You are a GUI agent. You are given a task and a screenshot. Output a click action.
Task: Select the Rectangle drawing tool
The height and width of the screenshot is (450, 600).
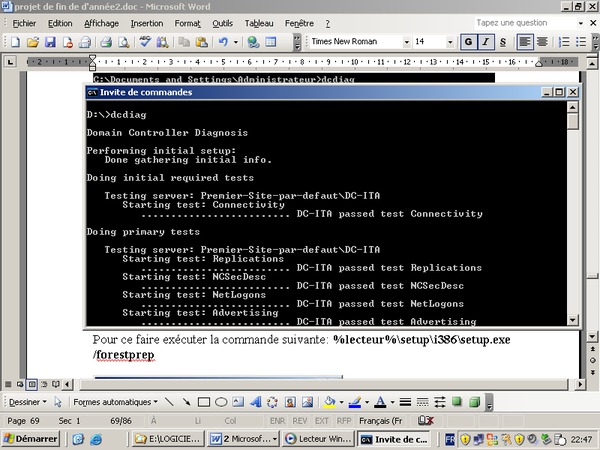(x=204, y=402)
